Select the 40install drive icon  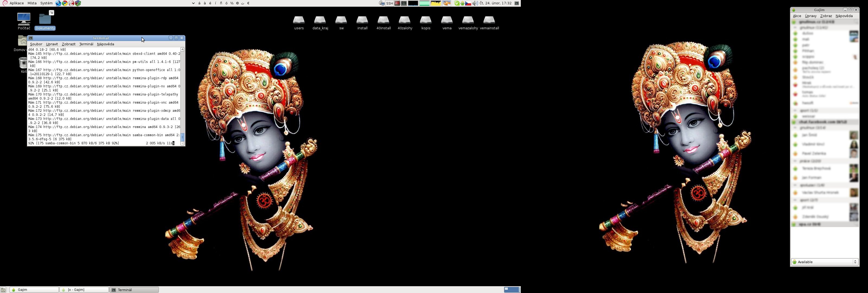[384, 23]
